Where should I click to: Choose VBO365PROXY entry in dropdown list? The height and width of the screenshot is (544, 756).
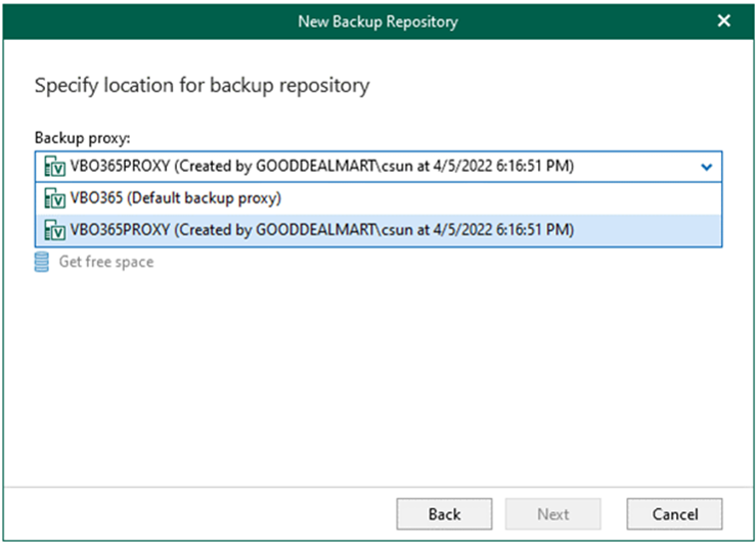pyautogui.click(x=378, y=231)
